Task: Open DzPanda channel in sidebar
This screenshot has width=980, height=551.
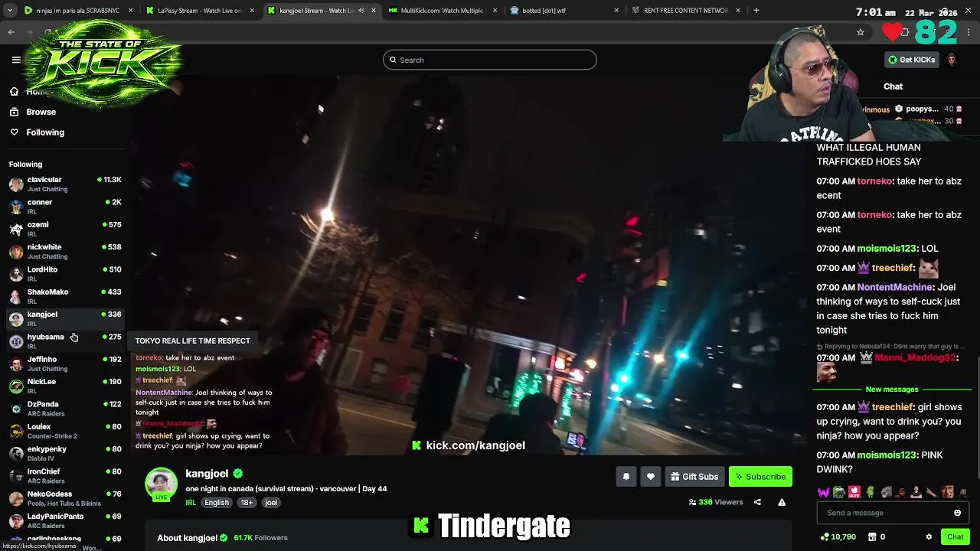Action: [x=65, y=409]
